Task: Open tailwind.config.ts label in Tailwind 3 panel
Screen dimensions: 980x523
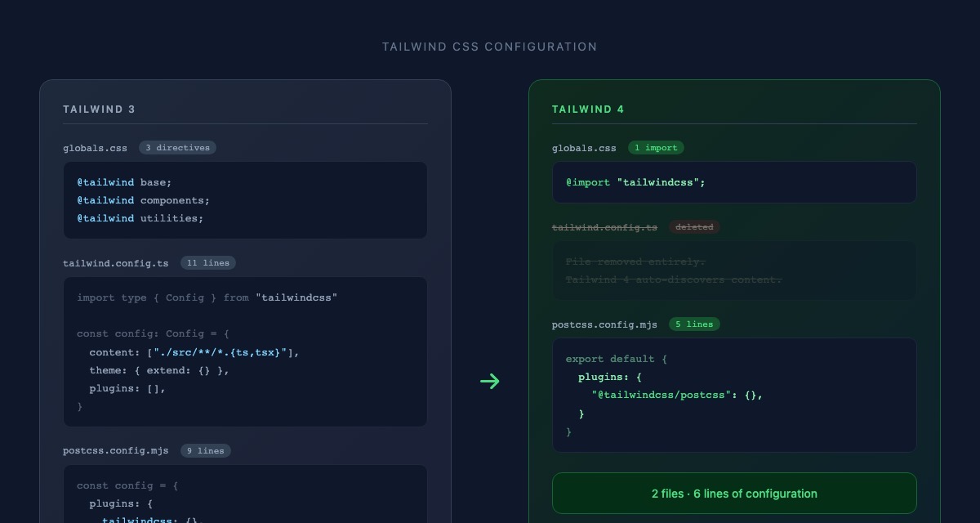Action: (x=116, y=263)
